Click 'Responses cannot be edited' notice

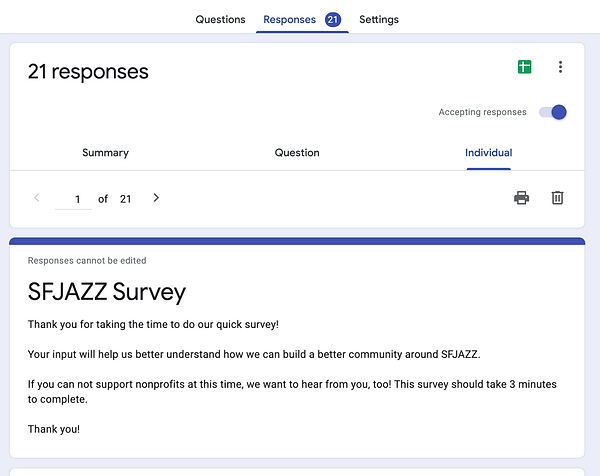click(x=87, y=261)
